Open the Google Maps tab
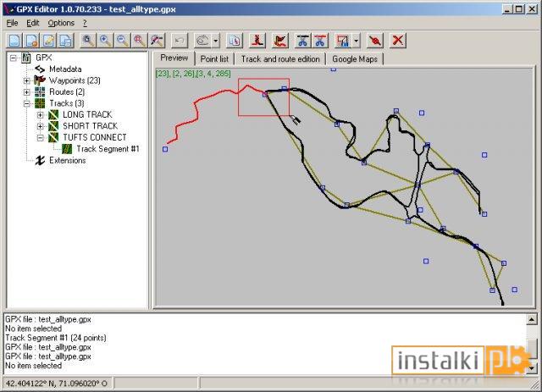Image resolution: width=542 pixels, height=392 pixels. (355, 59)
